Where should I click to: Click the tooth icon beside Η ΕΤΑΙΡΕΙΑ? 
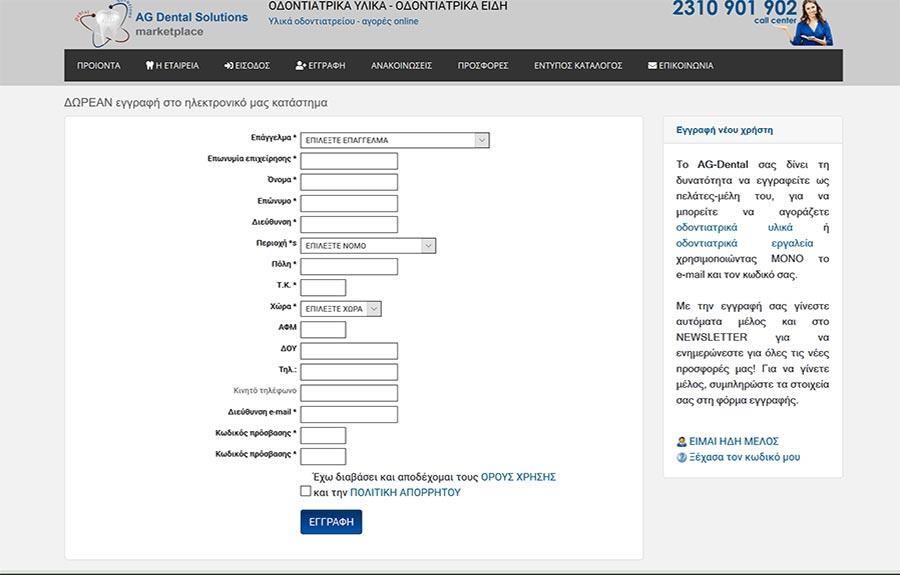click(150, 65)
